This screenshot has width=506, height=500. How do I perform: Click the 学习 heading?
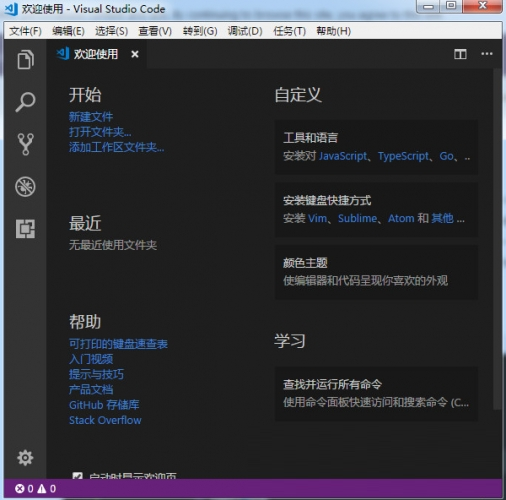(x=290, y=341)
